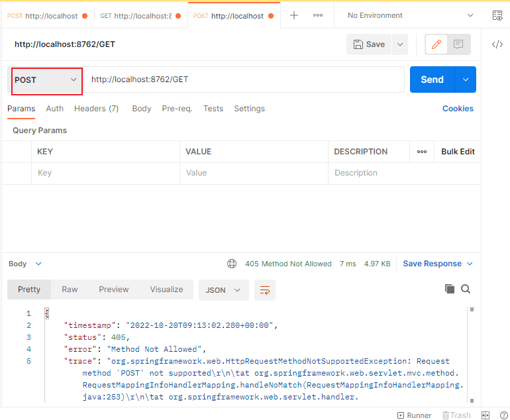The image size is (510, 420).
Task: Open HTTP method POST dropdown
Action: 46,80
